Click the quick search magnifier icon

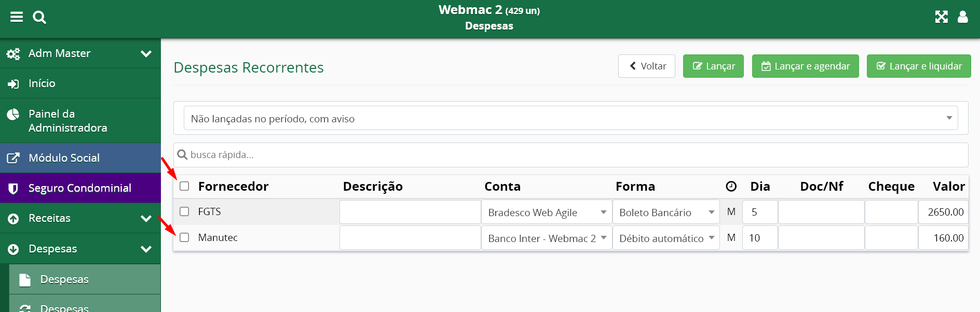(x=182, y=154)
